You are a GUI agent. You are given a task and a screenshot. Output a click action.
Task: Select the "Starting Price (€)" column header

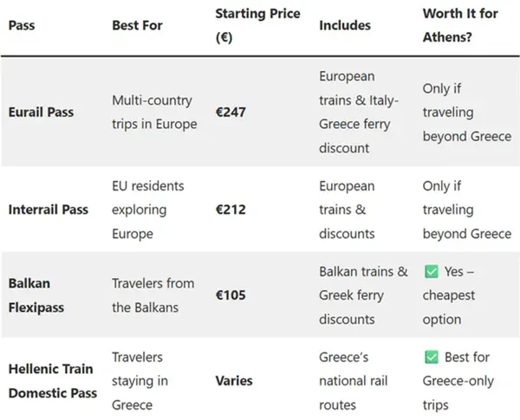pos(257,26)
